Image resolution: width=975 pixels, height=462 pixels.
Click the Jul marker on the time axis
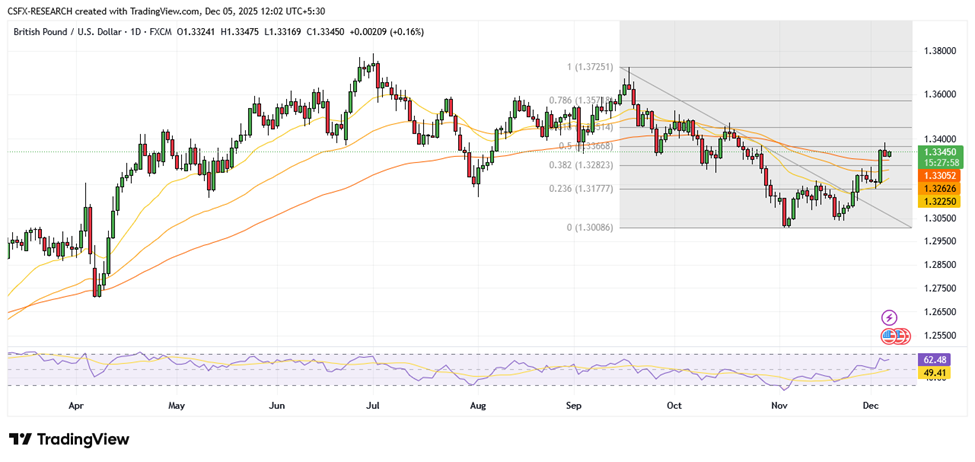[x=373, y=407]
